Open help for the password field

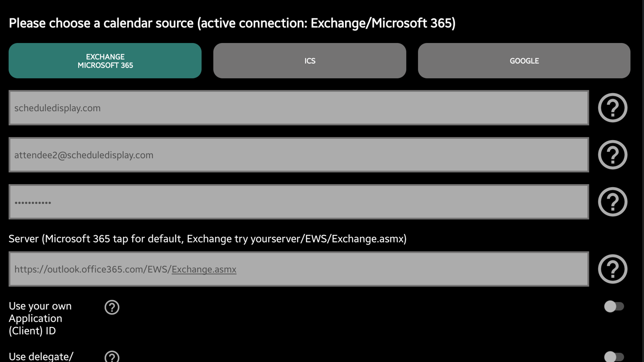click(x=612, y=202)
